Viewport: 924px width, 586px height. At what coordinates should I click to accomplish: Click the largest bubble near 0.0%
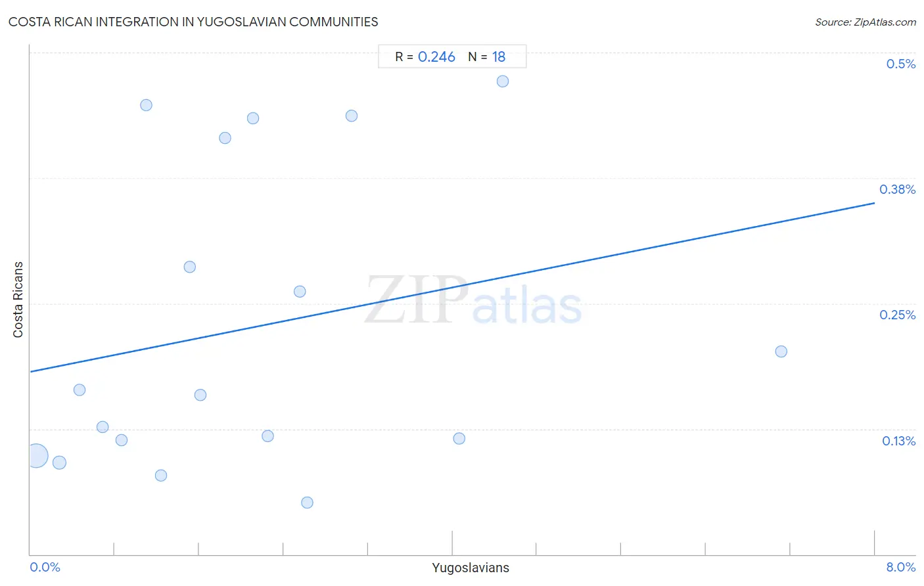[37, 455]
